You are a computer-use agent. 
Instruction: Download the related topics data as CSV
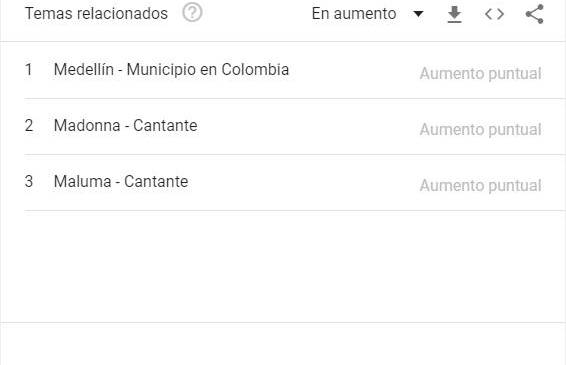click(x=454, y=14)
